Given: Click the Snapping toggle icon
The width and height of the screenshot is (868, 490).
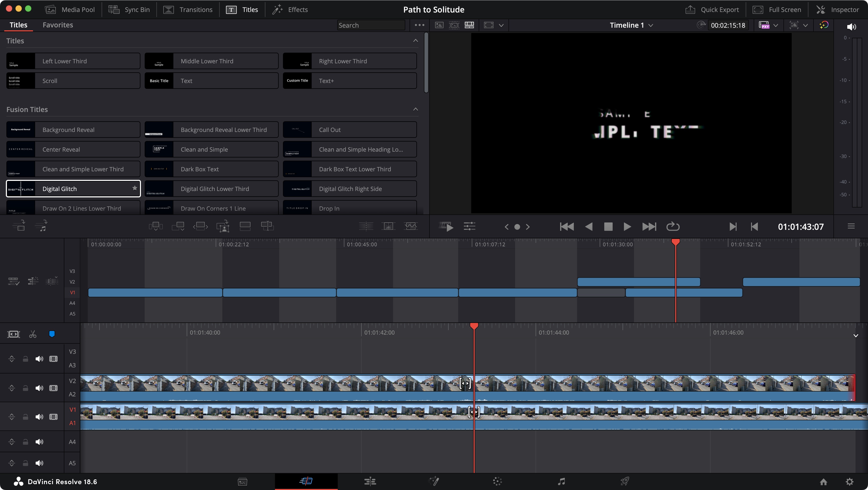Looking at the screenshot, I should (52, 334).
